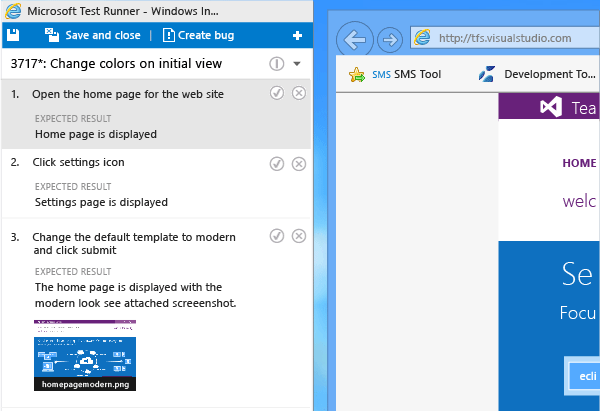Click expected result Settings page is displayed

101,202
